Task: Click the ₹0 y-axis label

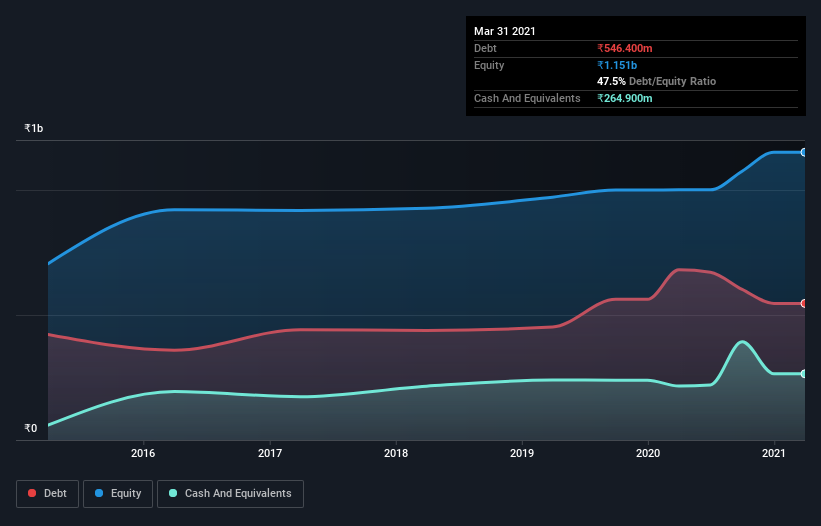Action: 31,428
